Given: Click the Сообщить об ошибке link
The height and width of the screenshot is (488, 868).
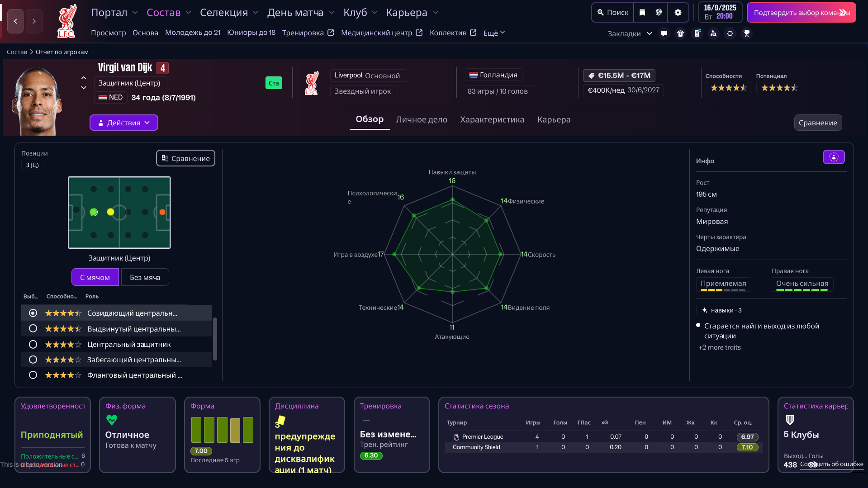Looking at the screenshot, I should tap(832, 464).
